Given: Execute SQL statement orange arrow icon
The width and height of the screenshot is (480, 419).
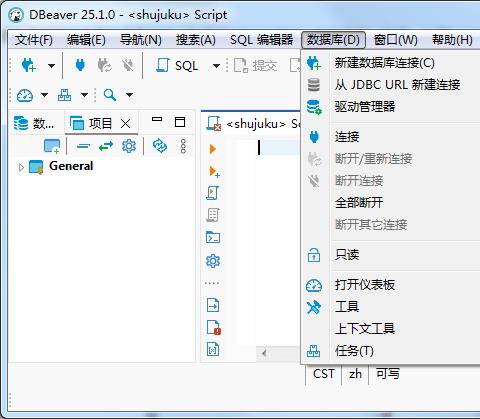Looking at the screenshot, I should pos(213,149).
